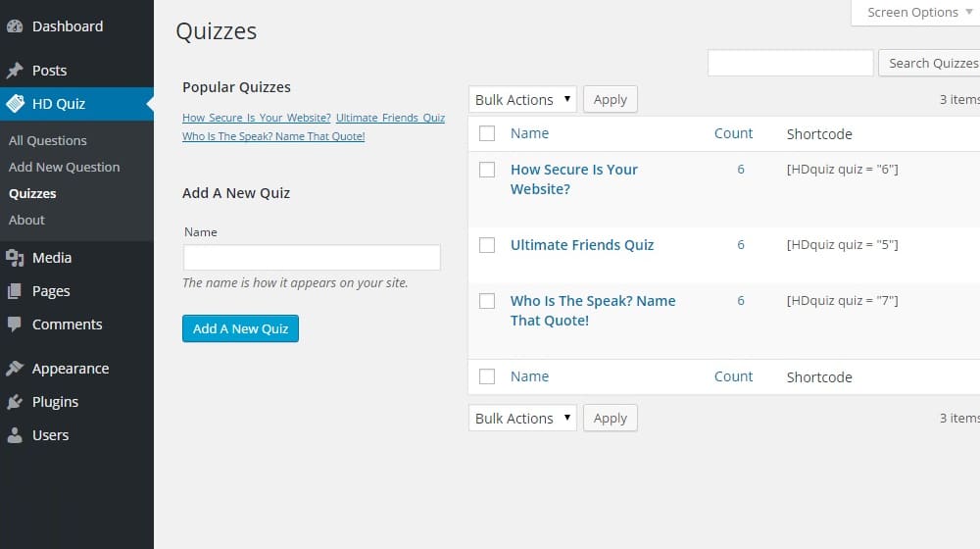Click the Appearance paintbrush icon
Image resolution: width=980 pixels, height=549 pixels.
point(15,369)
